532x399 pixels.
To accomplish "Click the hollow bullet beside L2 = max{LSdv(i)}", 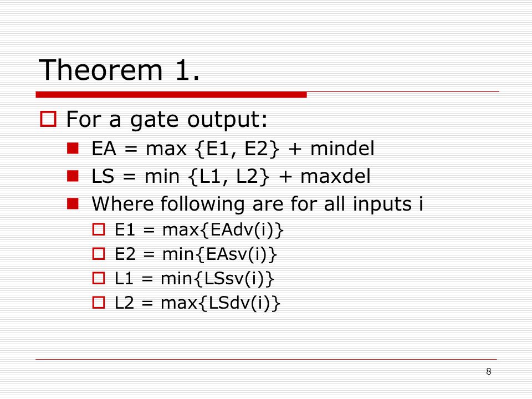I will 99,303.
